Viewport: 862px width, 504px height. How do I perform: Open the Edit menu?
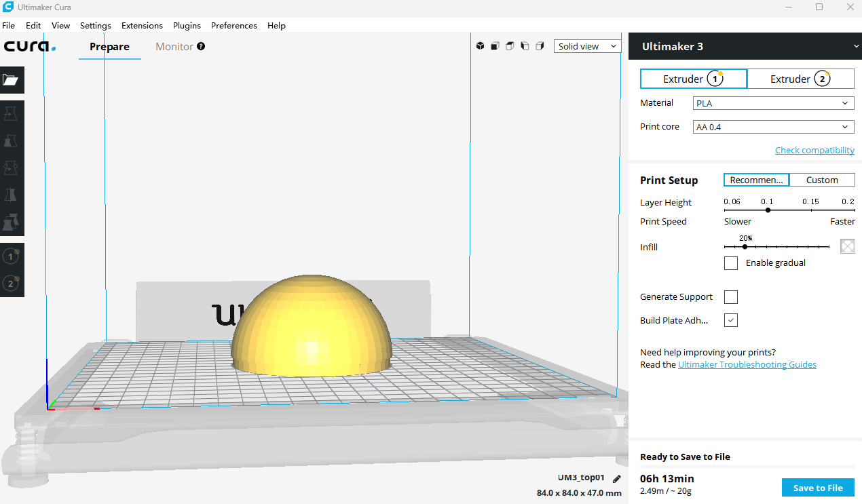33,25
